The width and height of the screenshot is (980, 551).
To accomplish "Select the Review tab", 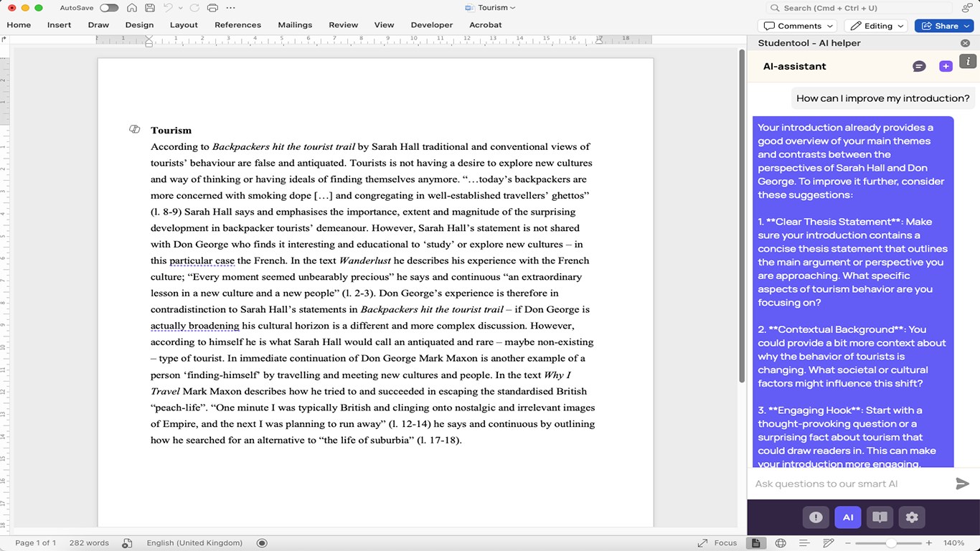I will point(343,25).
